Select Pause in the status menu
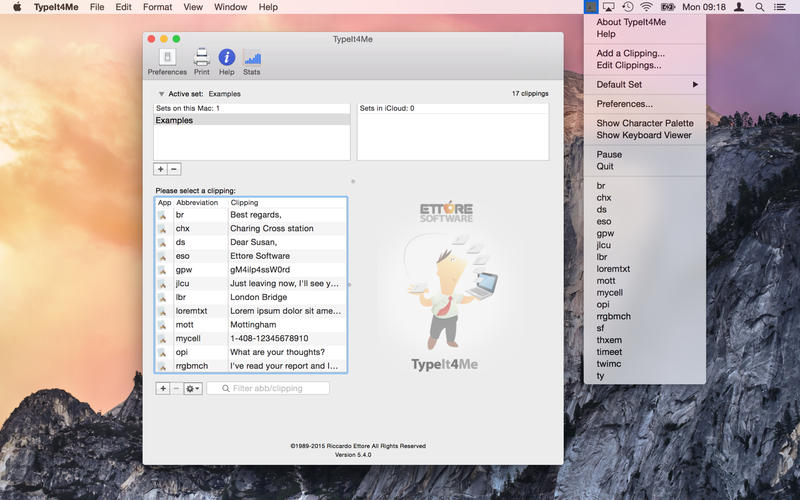800x500 pixels. [609, 154]
